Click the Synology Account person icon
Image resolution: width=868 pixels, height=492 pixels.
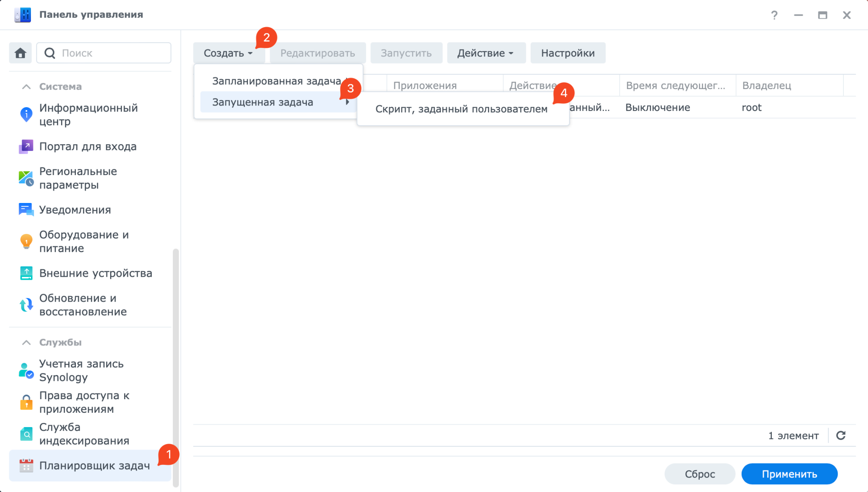26,371
